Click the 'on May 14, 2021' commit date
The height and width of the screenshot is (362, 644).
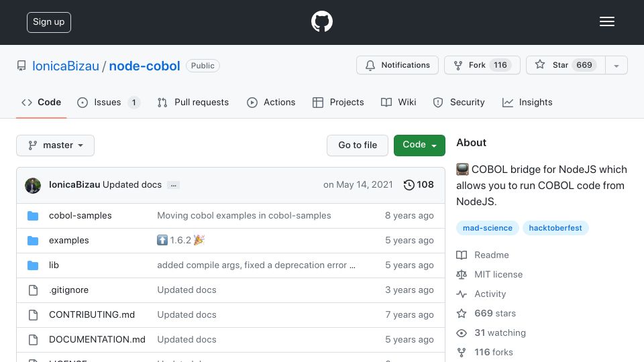click(x=358, y=185)
